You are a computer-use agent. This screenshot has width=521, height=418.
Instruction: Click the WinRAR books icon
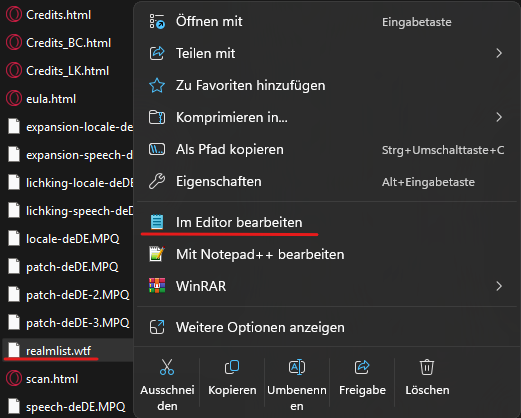157,286
